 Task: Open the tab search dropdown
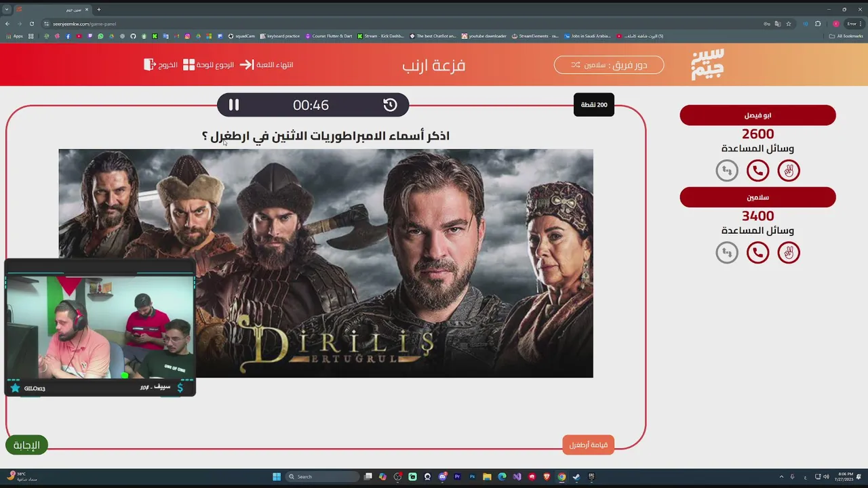(7, 9)
